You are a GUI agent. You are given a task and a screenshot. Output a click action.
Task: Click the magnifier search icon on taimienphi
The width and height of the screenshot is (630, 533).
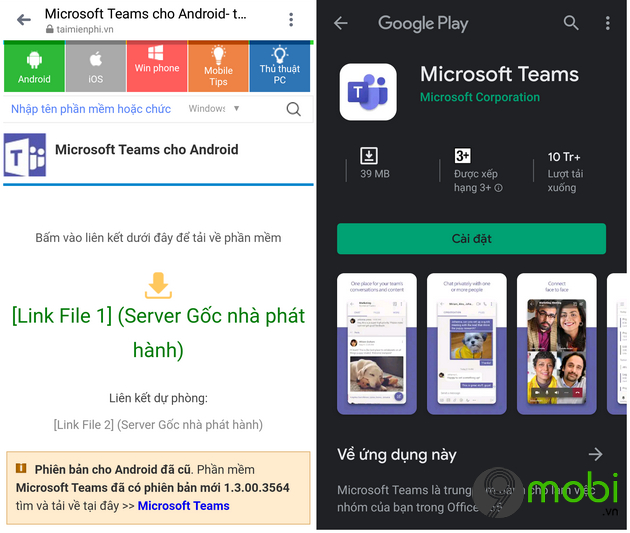point(293,109)
